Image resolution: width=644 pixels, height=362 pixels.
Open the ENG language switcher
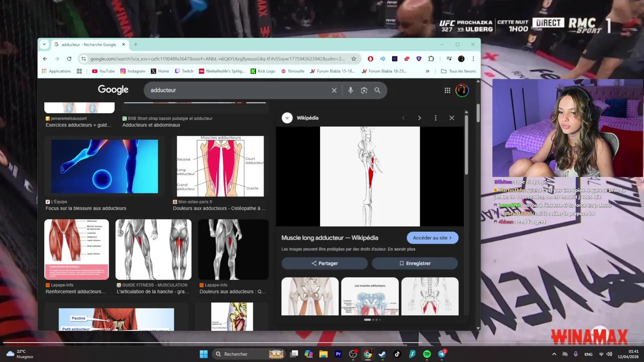(588, 354)
